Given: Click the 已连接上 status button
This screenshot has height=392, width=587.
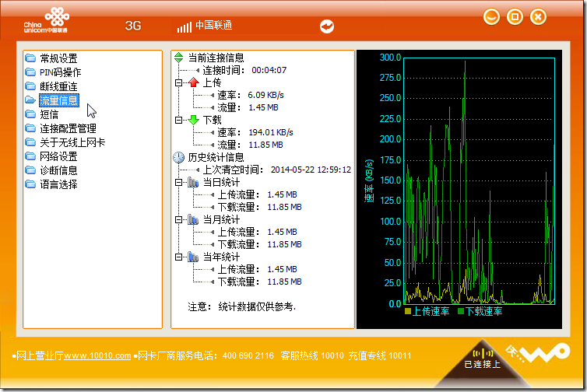Looking at the screenshot, I should pyautogui.click(x=483, y=364).
